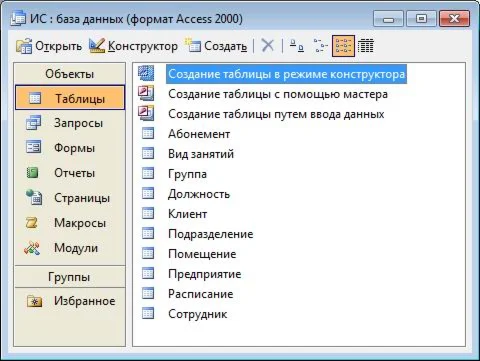Switch to small icons view
480x361 pixels.
coord(320,46)
